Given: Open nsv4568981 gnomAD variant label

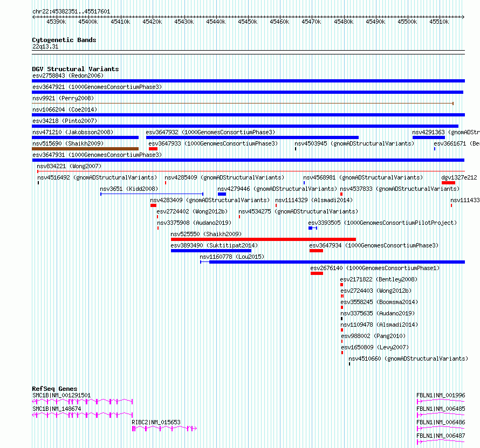Looking at the screenshot, I should click(x=363, y=177).
